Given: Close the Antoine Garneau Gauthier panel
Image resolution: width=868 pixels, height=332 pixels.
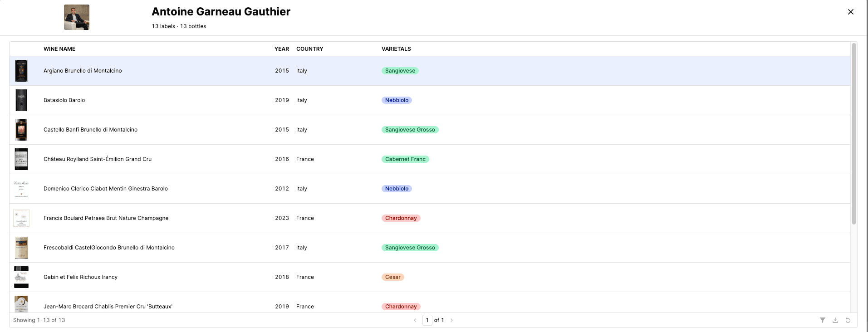Looking at the screenshot, I should pyautogui.click(x=850, y=12).
